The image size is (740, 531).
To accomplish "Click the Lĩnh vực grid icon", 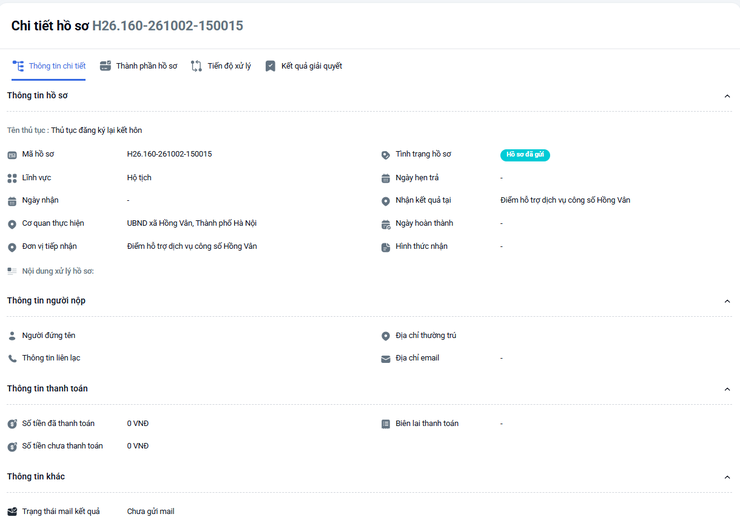I will (12, 178).
